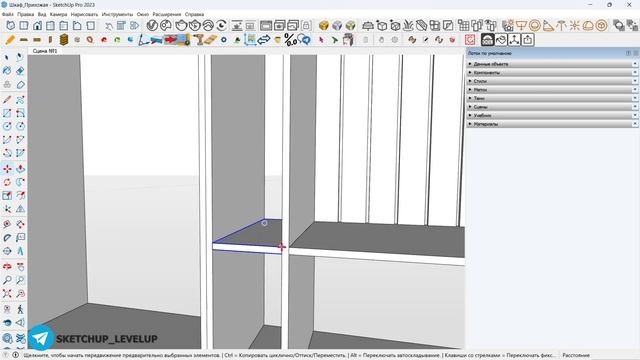Toggle the V-Ray lock icon

(x=306, y=25)
